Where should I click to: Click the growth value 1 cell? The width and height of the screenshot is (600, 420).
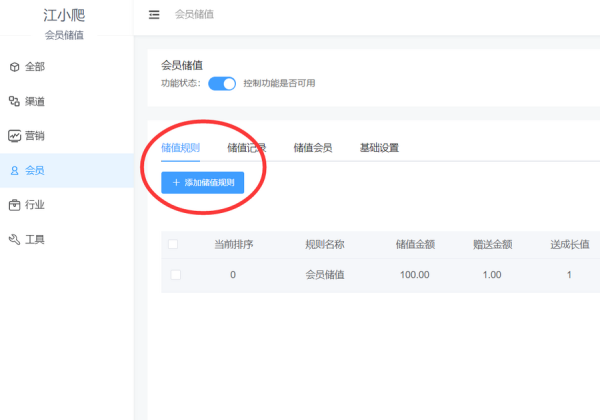click(x=569, y=275)
